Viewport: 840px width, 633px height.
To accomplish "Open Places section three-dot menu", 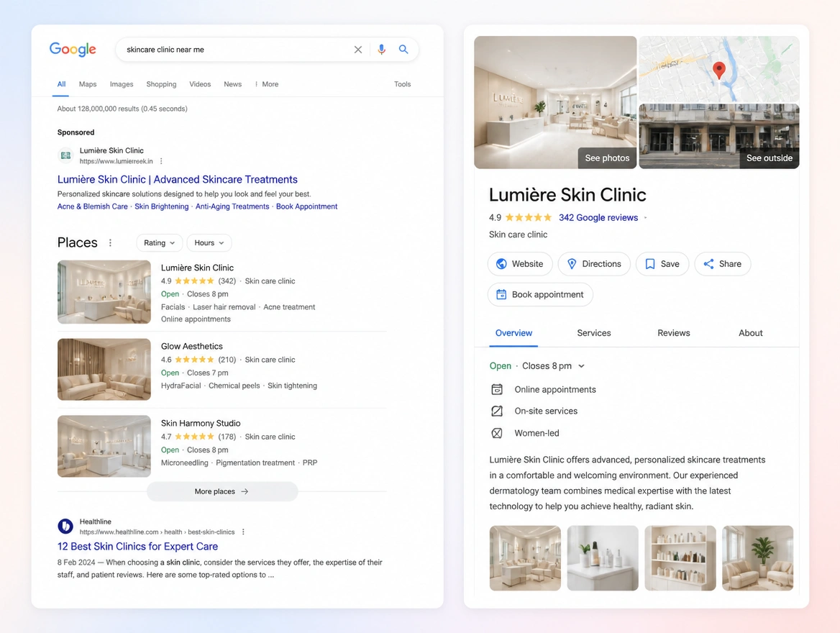I will point(110,243).
